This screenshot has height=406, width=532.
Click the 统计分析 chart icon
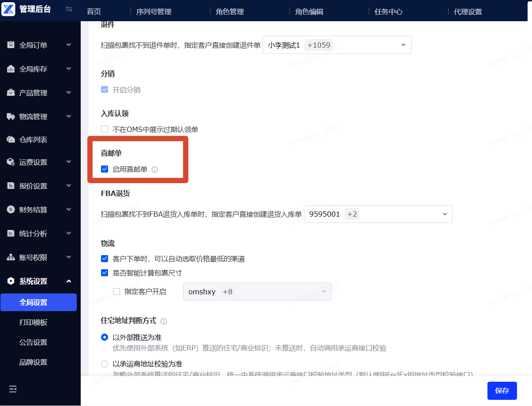click(x=11, y=233)
